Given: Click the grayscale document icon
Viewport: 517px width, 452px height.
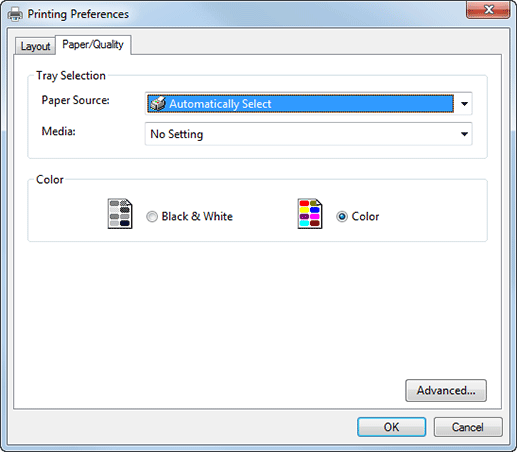Looking at the screenshot, I should point(120,214).
